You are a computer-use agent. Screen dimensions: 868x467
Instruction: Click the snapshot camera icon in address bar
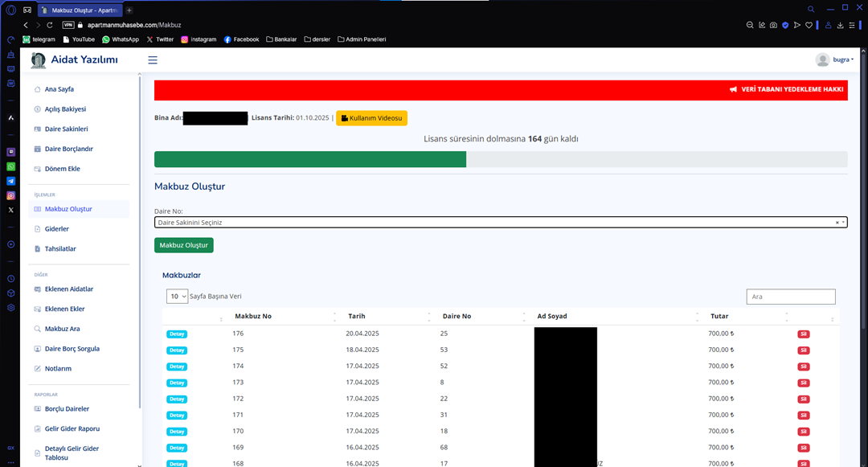[x=773, y=25]
